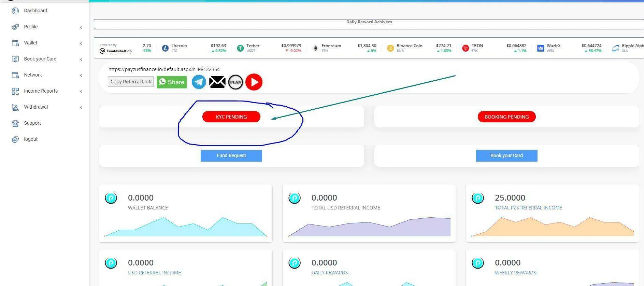Click Total PZS Referral Income coin icon
The width and height of the screenshot is (644, 286).
[478, 198]
